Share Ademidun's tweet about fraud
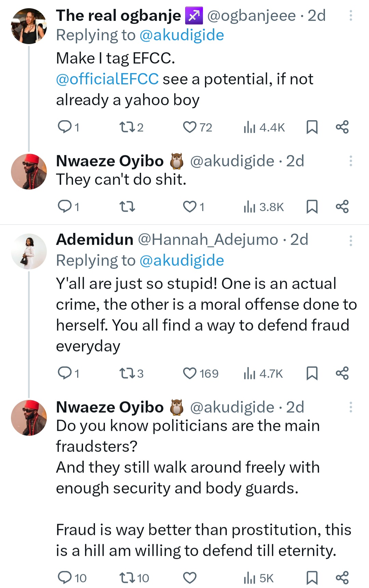 coord(342,373)
